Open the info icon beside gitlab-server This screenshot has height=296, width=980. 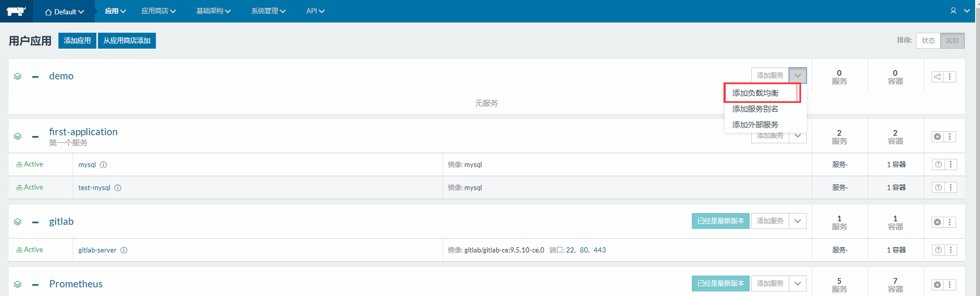pos(124,250)
